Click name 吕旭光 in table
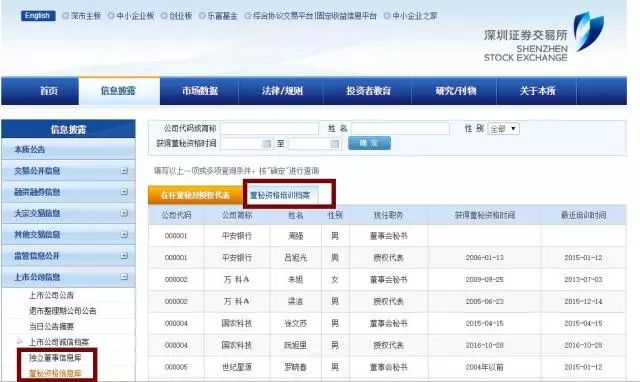The width and height of the screenshot is (640, 382). pos(296,258)
